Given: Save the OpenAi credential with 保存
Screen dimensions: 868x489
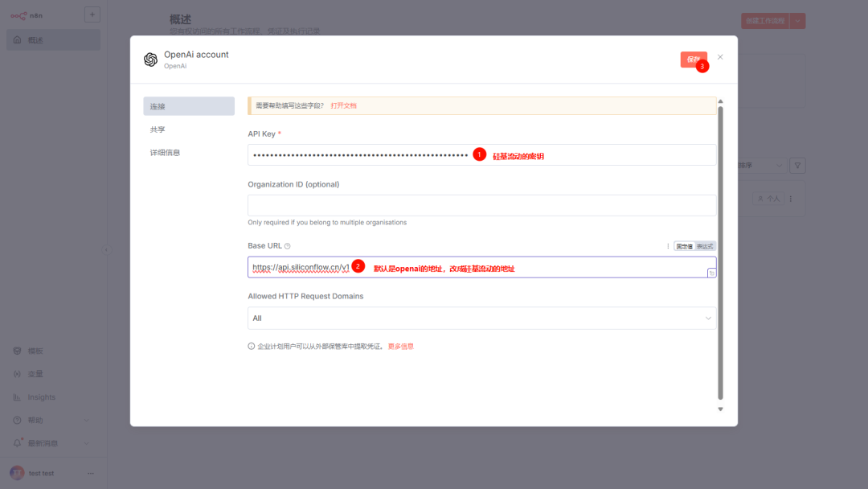Looking at the screenshot, I should 694,60.
